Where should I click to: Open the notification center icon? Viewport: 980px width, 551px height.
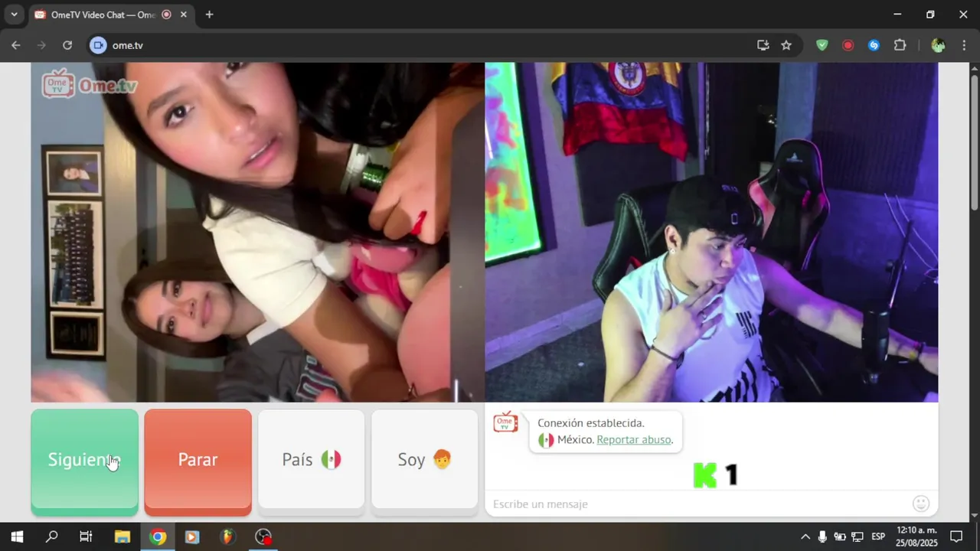pyautogui.click(x=956, y=536)
